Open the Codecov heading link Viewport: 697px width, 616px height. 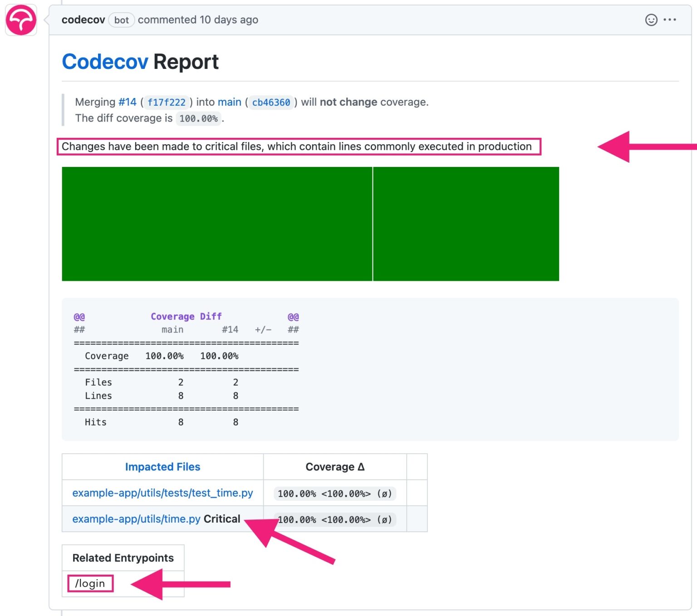coord(105,62)
